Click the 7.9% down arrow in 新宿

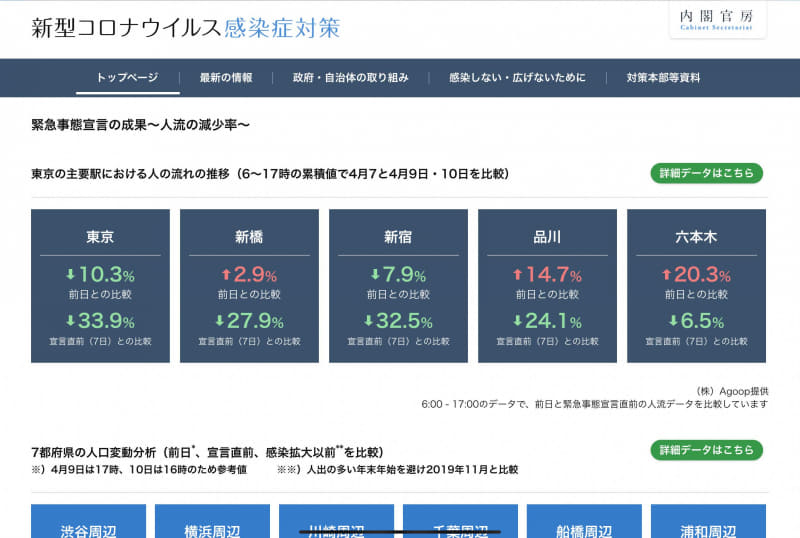coord(375,275)
